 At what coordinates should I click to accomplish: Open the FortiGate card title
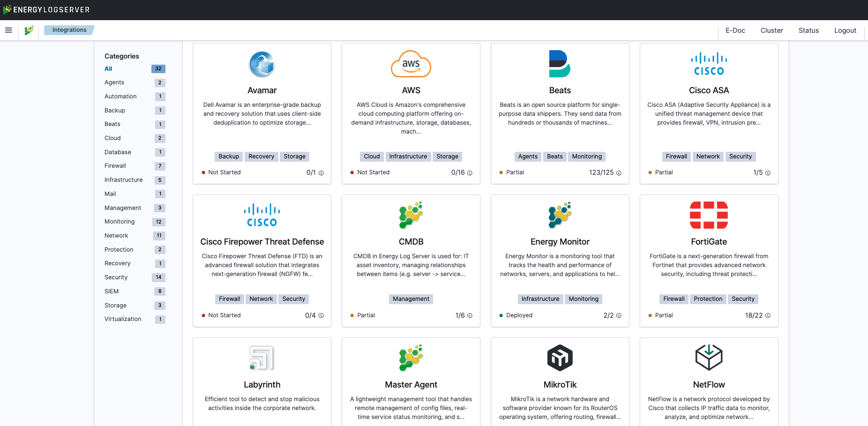click(x=709, y=242)
